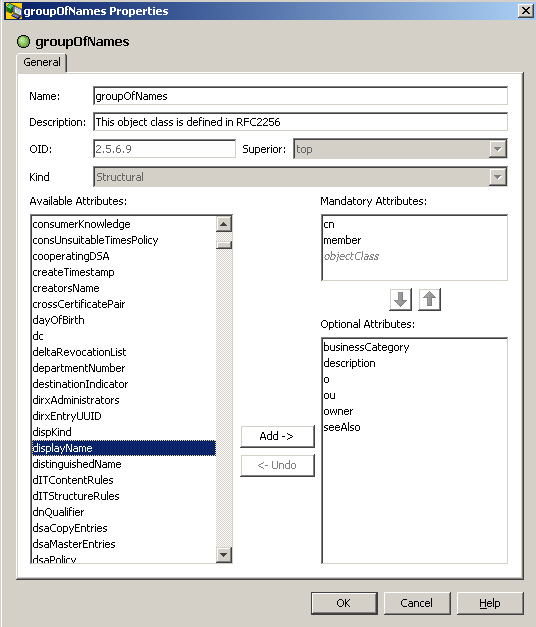The width and height of the screenshot is (536, 627).
Task: Click the Cancel button
Action: click(x=417, y=603)
